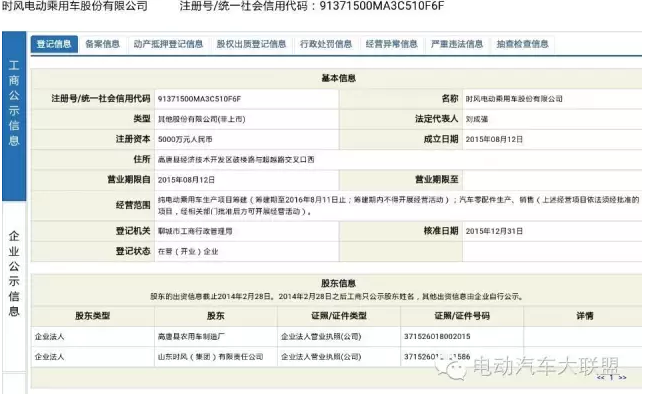Select page 1 in the pagination
651x394 pixels.
pyautogui.click(x=612, y=377)
